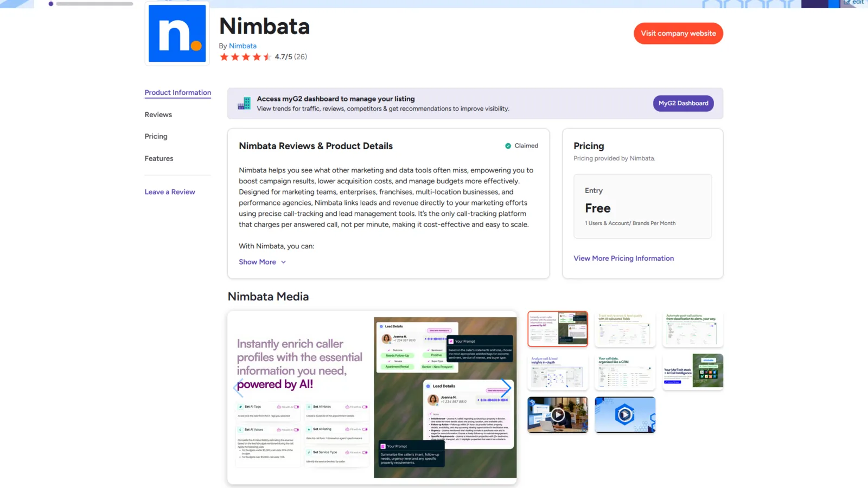This screenshot has width=868, height=488.
Task: Open the MyG2 Dashboard button
Action: 684,104
